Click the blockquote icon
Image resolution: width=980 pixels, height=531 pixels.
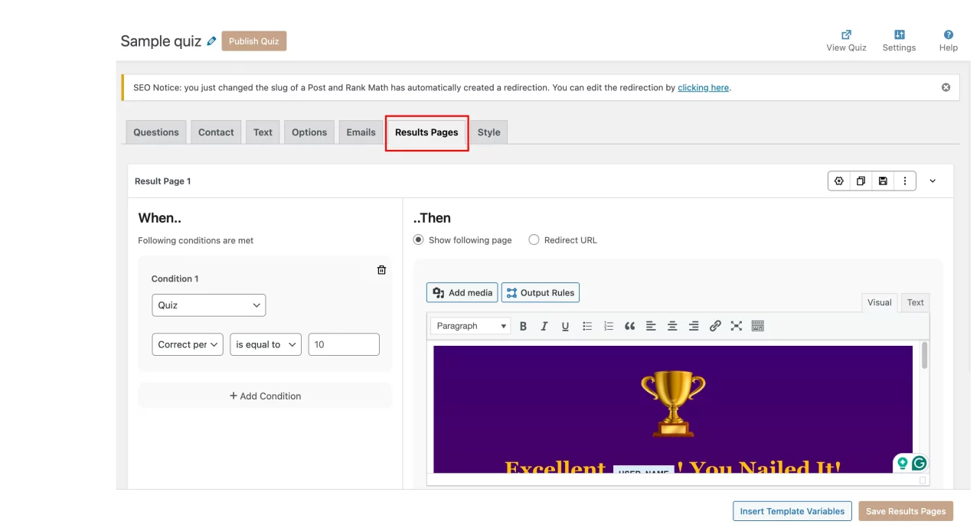point(629,326)
